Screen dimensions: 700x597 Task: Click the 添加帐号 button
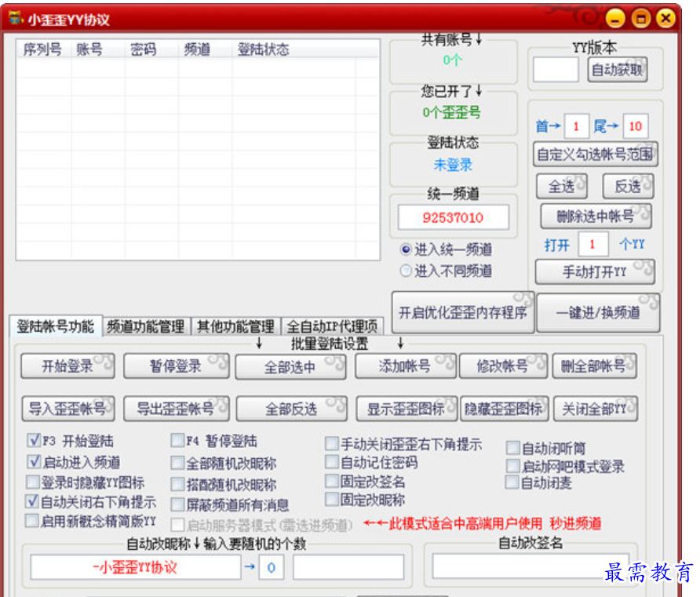pyautogui.click(x=406, y=366)
